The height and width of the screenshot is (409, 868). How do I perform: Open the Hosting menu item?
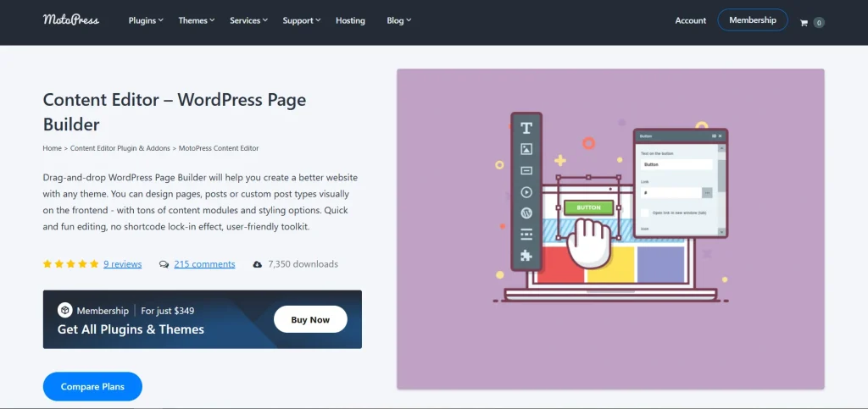350,20
